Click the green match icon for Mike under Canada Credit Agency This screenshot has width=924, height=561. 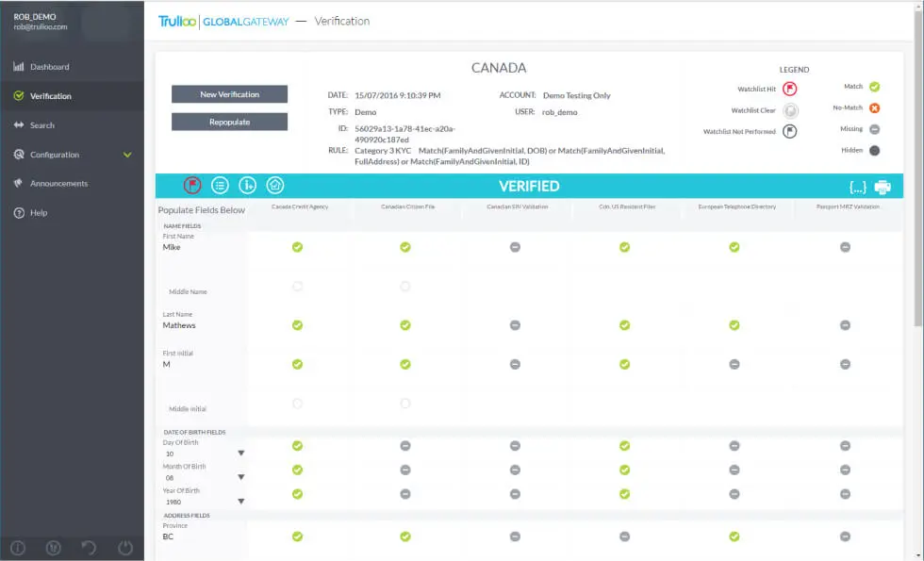pos(297,246)
